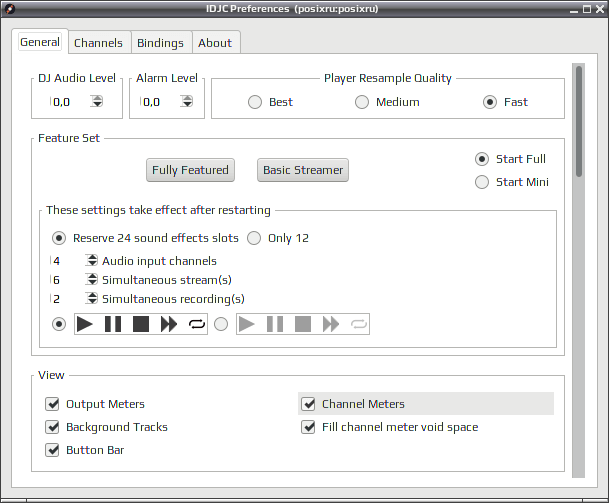Click the Simultaneous stream(s) number field
This screenshot has width=609, height=503.
click(x=67, y=280)
